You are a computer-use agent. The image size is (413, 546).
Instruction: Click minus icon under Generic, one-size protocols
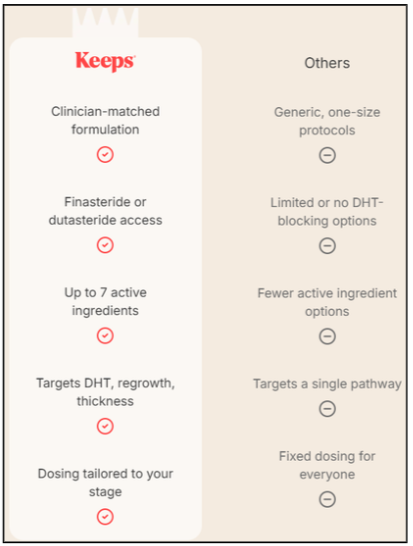pos(327,155)
